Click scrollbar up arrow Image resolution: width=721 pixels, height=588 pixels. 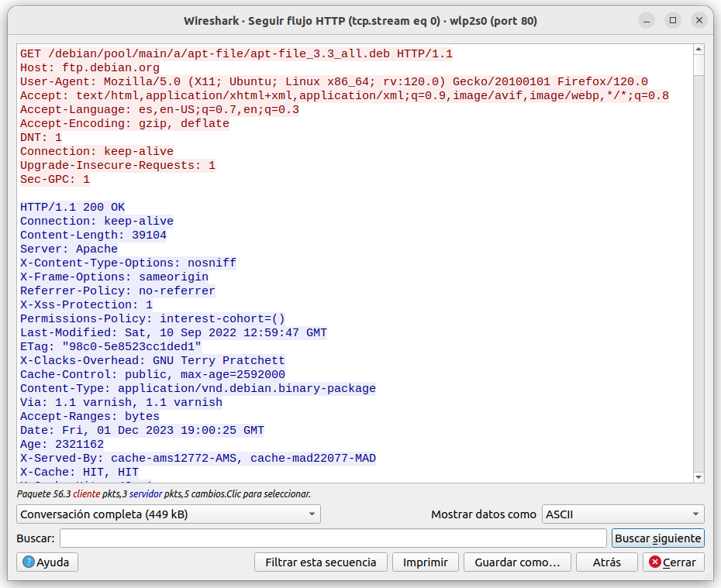tap(699, 49)
